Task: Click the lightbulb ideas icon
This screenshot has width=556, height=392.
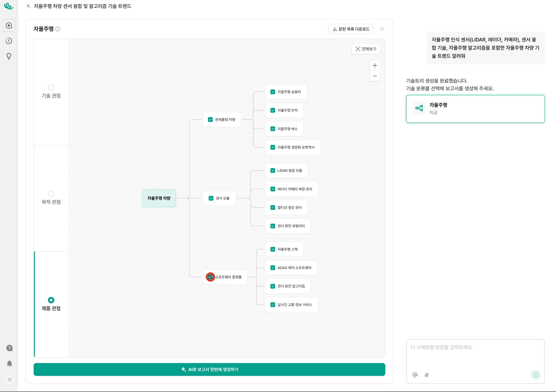Action: point(9,56)
